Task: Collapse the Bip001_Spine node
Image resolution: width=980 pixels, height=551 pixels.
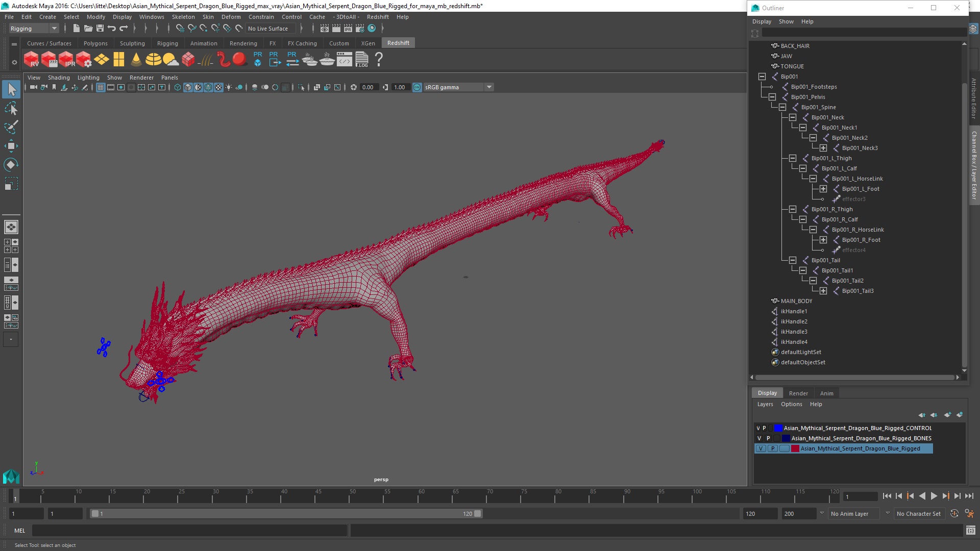Action: point(782,107)
